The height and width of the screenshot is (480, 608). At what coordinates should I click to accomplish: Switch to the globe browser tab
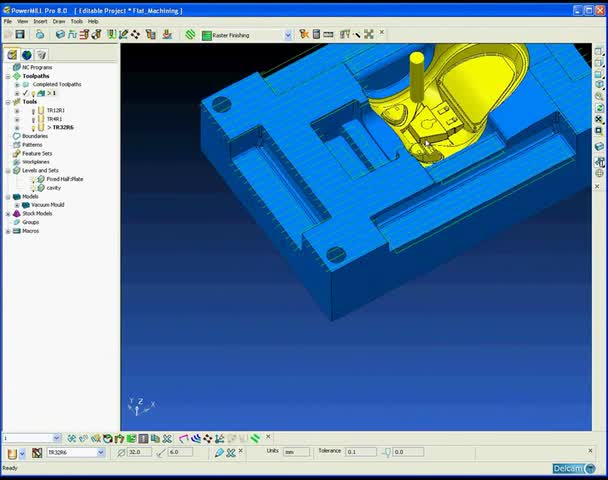point(27,55)
